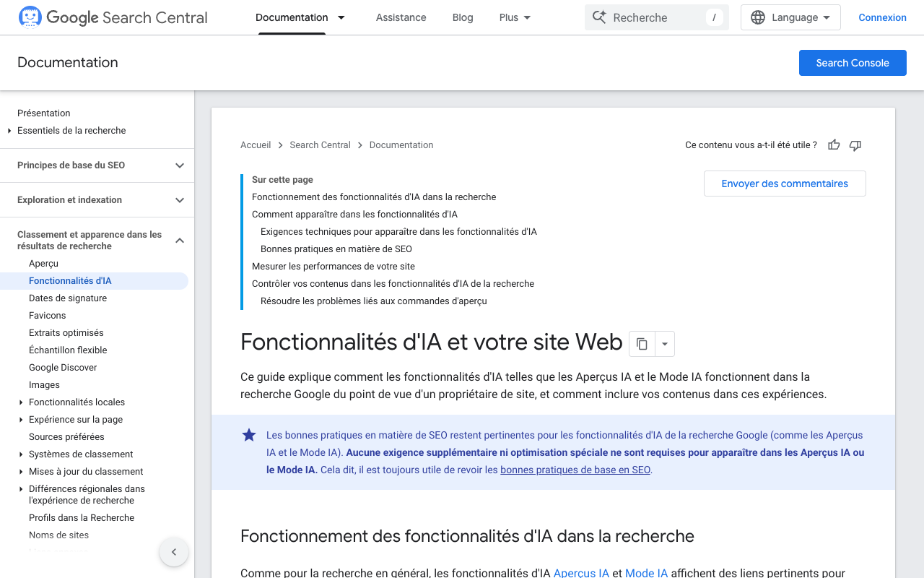
Task: Copy page using the copy icon by the title
Action: (642, 344)
